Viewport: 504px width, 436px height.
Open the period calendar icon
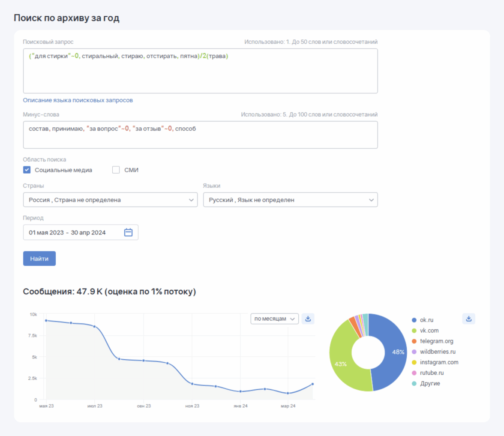click(x=128, y=232)
